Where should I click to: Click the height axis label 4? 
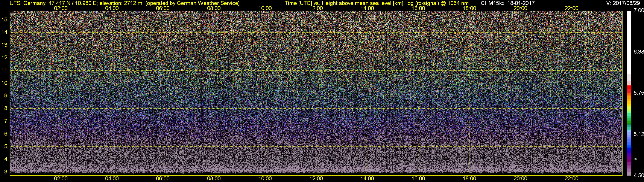pyautogui.click(x=6, y=159)
